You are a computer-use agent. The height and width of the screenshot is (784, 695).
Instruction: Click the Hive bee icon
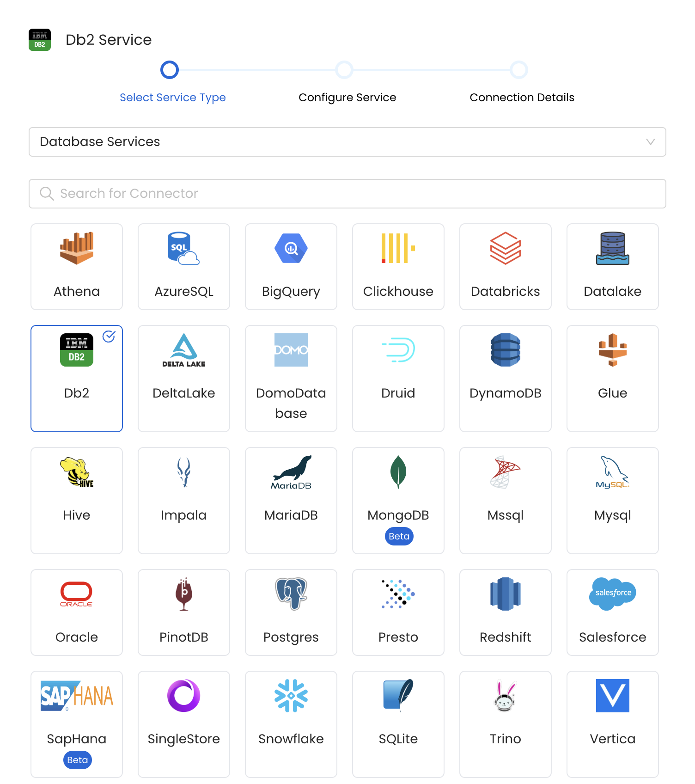tap(77, 472)
